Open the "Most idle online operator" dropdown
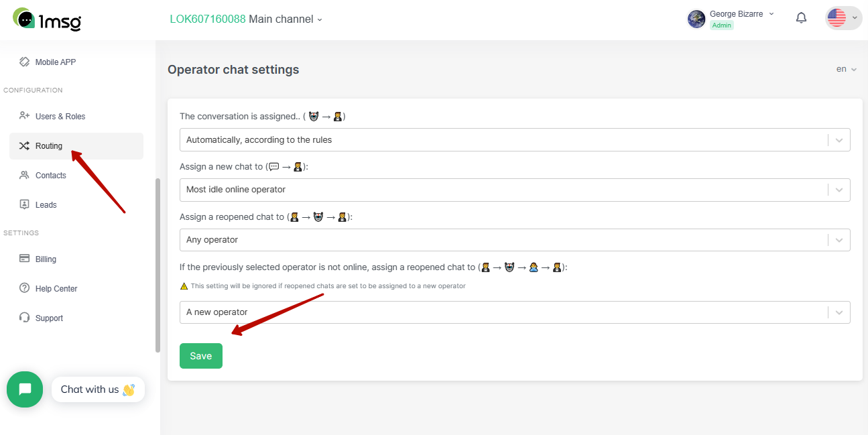This screenshot has height=435, width=868. 515,189
